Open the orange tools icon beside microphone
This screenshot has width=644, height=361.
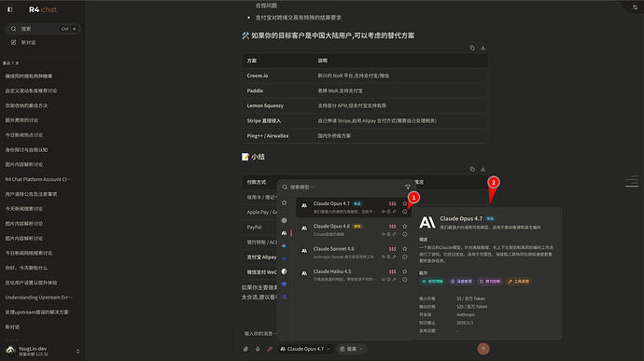click(x=270, y=349)
